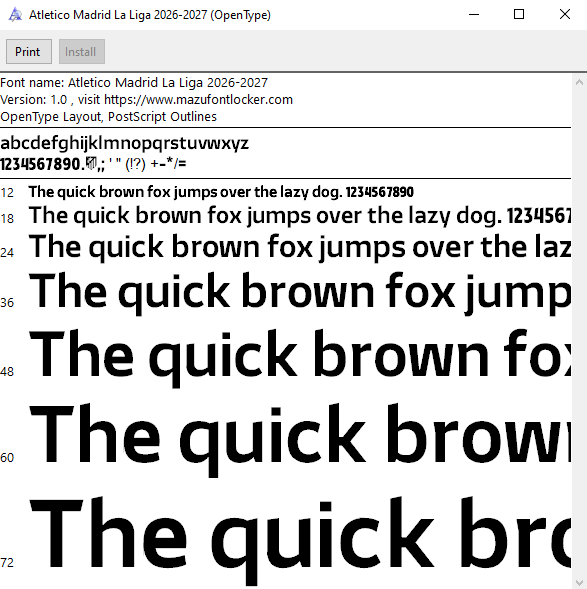Click the disabled Install button
This screenshot has width=587, height=589.
coord(81,51)
